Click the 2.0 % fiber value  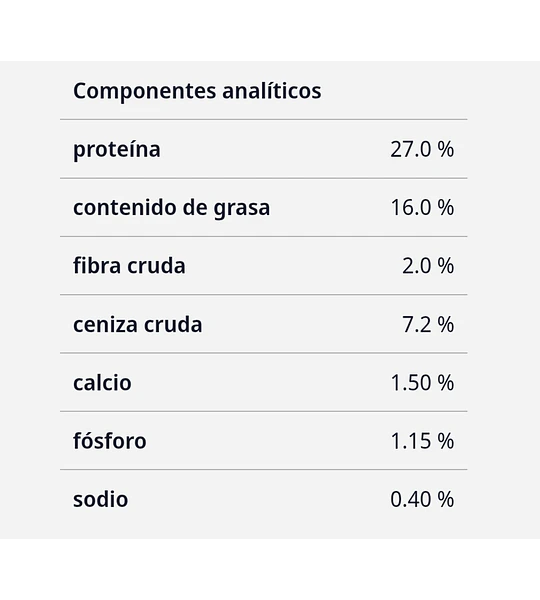tap(428, 266)
